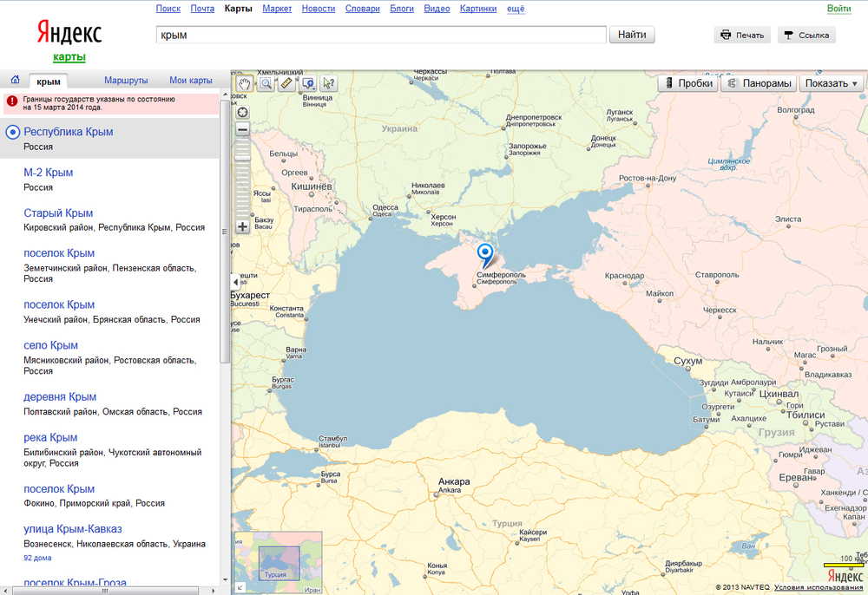Click the blue placemark pin over Crimea
The height and width of the screenshot is (595, 868).
tap(485, 255)
